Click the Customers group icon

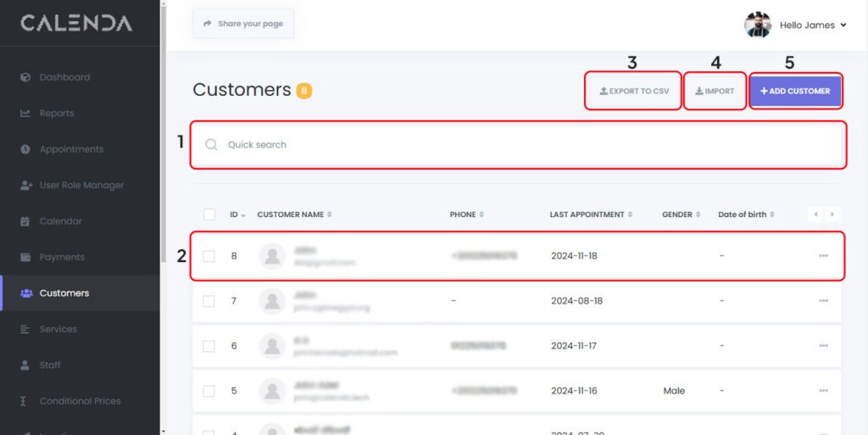pyautogui.click(x=26, y=293)
